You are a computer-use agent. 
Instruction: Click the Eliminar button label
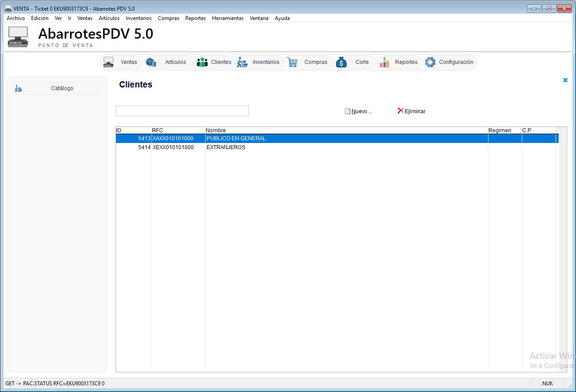[x=415, y=111]
